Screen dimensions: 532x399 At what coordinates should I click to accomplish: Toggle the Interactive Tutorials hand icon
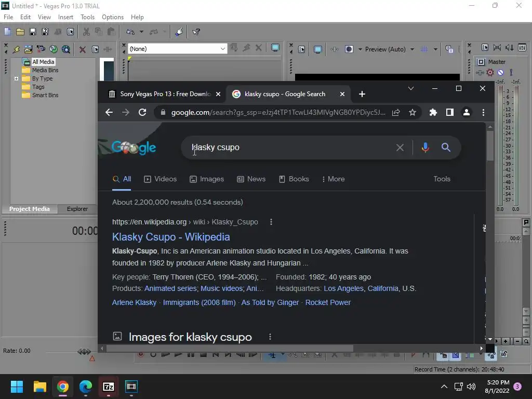click(x=179, y=32)
